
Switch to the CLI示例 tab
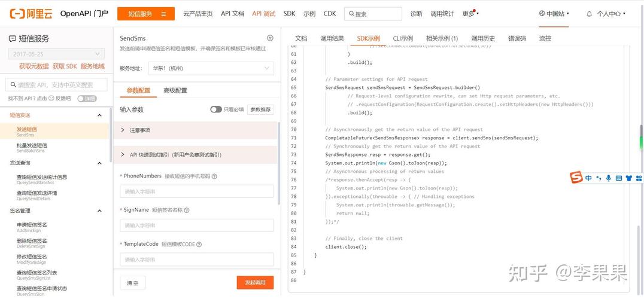403,38
